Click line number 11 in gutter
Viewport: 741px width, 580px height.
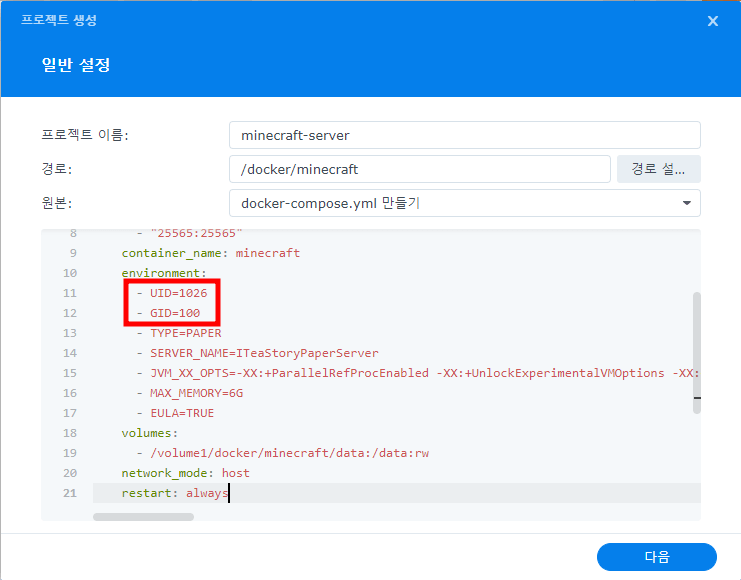[69, 293]
